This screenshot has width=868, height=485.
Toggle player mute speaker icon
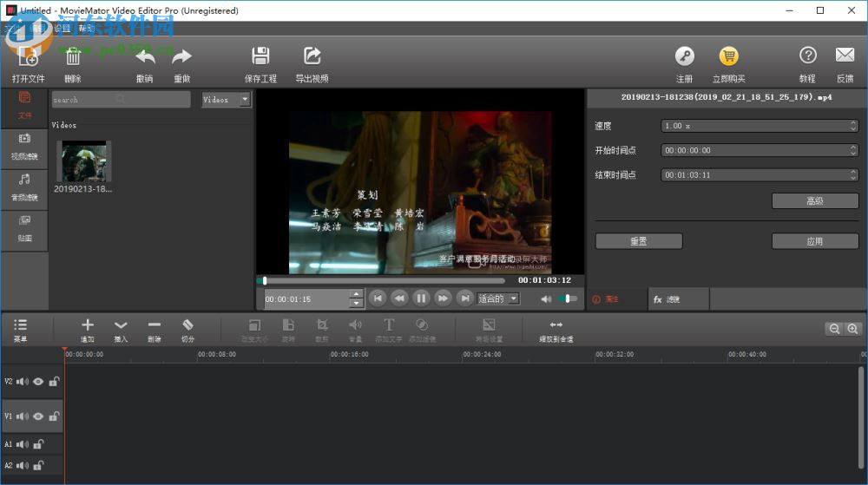tap(546, 299)
